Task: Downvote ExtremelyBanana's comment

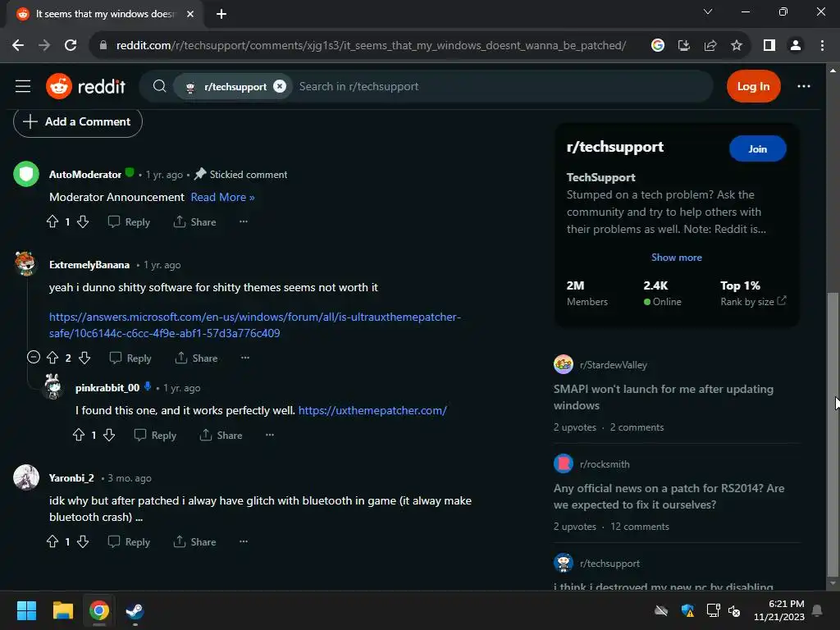Action: coord(84,358)
